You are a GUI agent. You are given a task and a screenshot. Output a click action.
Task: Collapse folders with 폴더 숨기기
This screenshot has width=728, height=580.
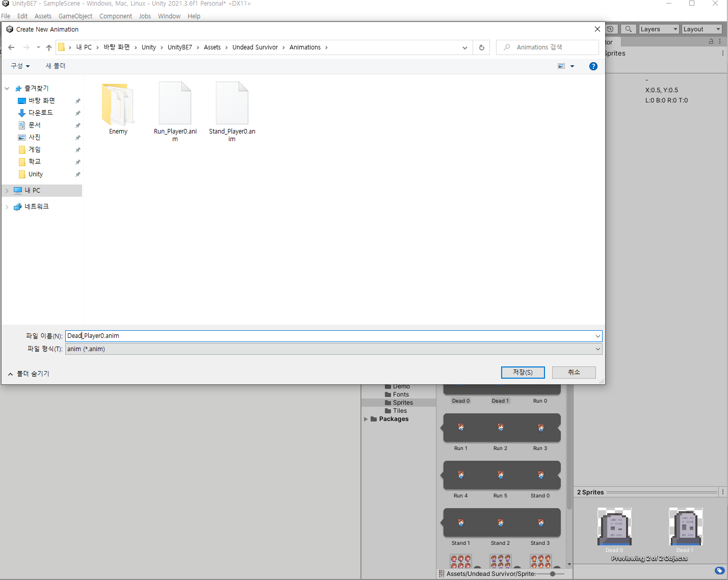29,374
